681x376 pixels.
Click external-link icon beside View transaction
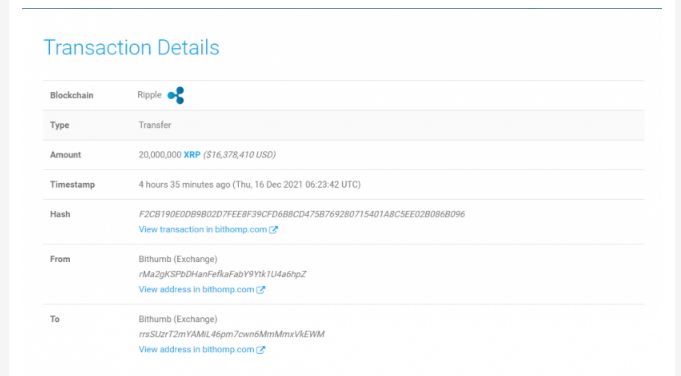(273, 230)
